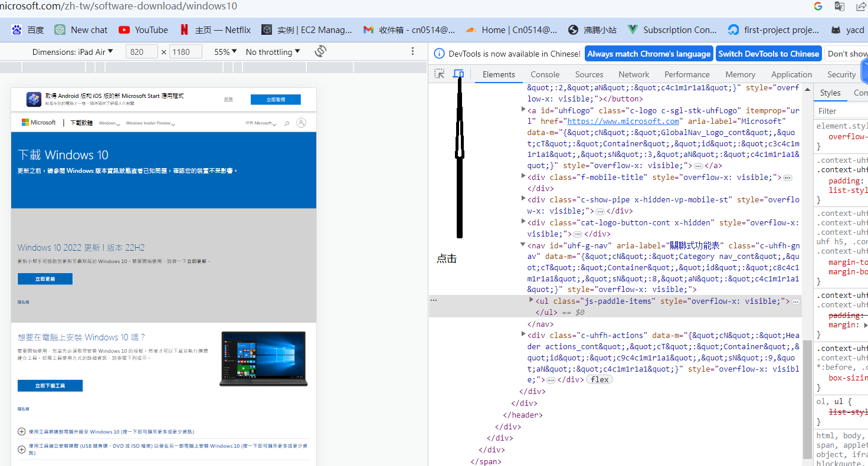The width and height of the screenshot is (868, 466).
Task: Switch to the Sources tab
Action: [589, 74]
